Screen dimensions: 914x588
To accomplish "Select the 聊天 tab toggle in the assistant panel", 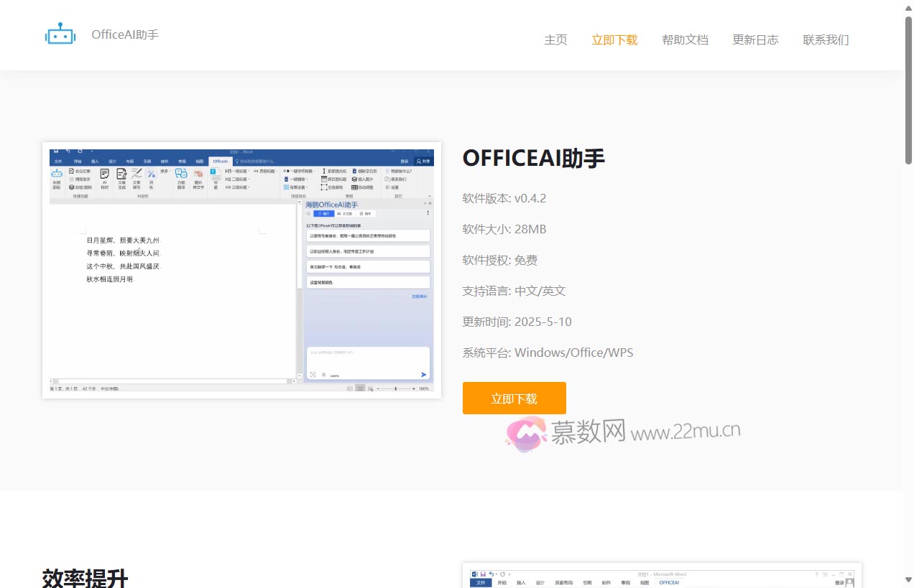I will [323, 213].
